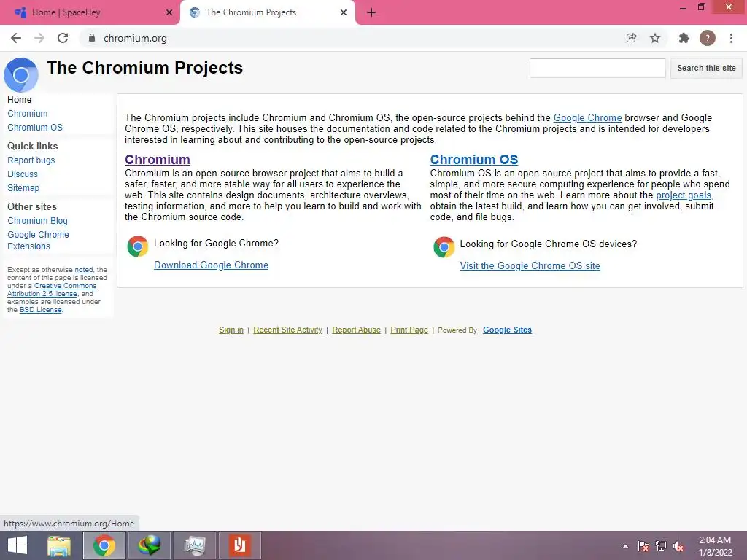The height and width of the screenshot is (560, 747).
Task: Open Recent Site Activity footer link
Action: [x=287, y=330]
